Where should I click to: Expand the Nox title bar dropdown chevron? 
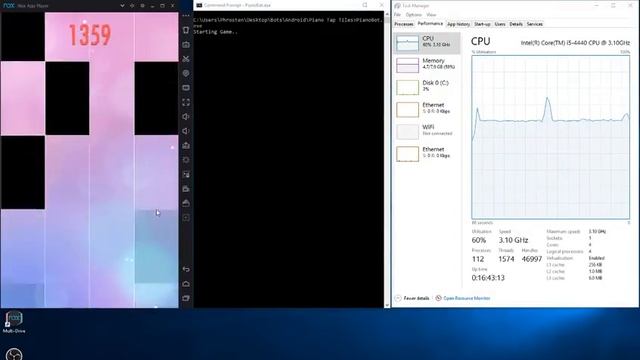tap(122, 6)
